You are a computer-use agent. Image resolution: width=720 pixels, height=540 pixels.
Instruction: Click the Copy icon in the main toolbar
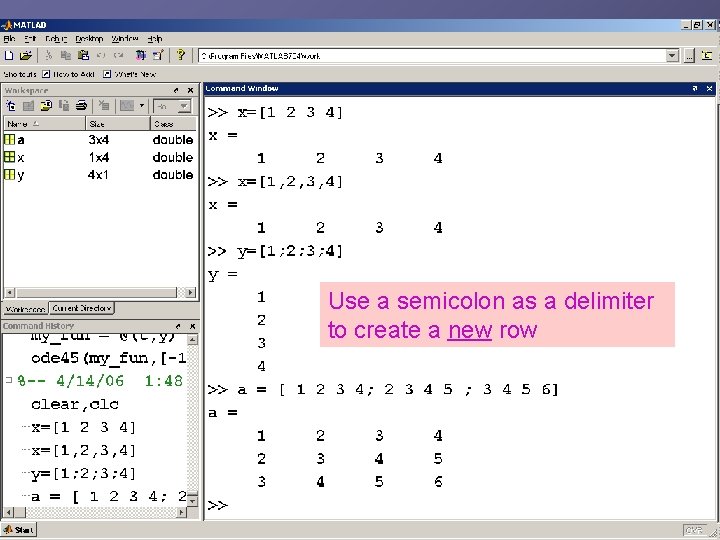66,56
